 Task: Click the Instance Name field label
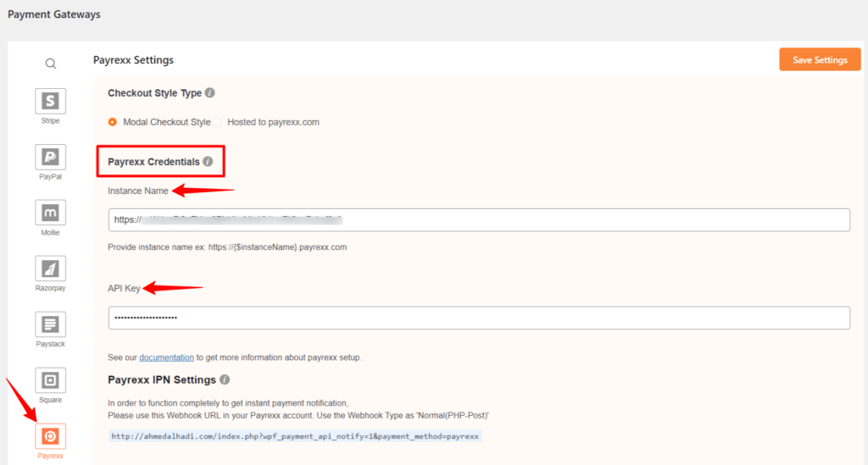pyautogui.click(x=138, y=191)
